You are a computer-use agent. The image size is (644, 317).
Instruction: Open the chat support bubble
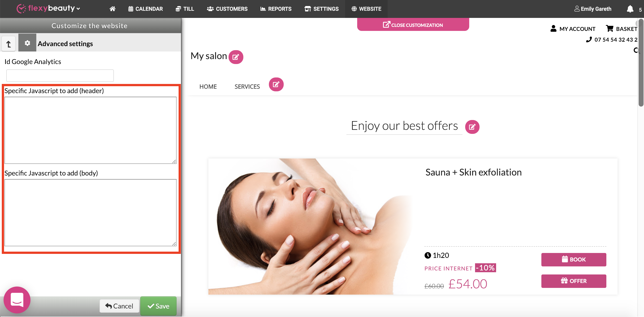pos(17,300)
